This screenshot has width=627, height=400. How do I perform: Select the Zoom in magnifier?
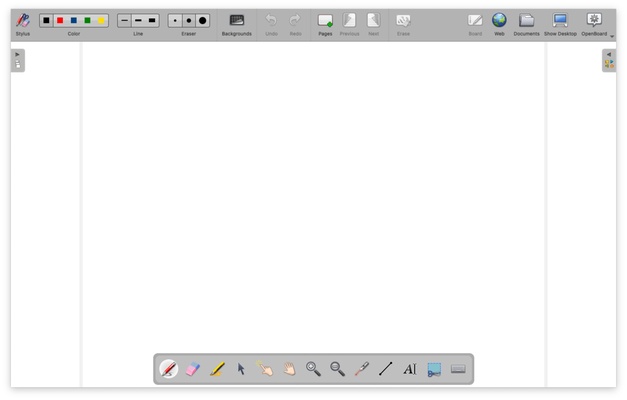(314, 369)
